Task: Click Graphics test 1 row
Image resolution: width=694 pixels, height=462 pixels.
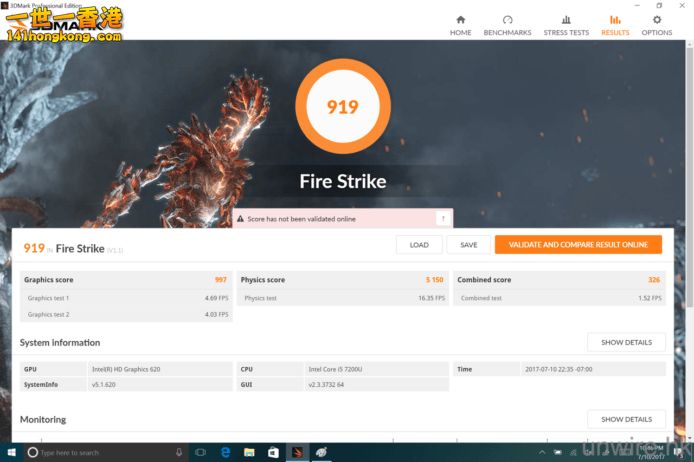Action: (127, 298)
